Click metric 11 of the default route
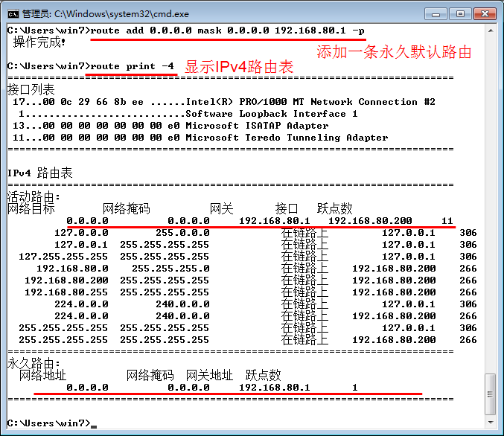 click(x=447, y=221)
